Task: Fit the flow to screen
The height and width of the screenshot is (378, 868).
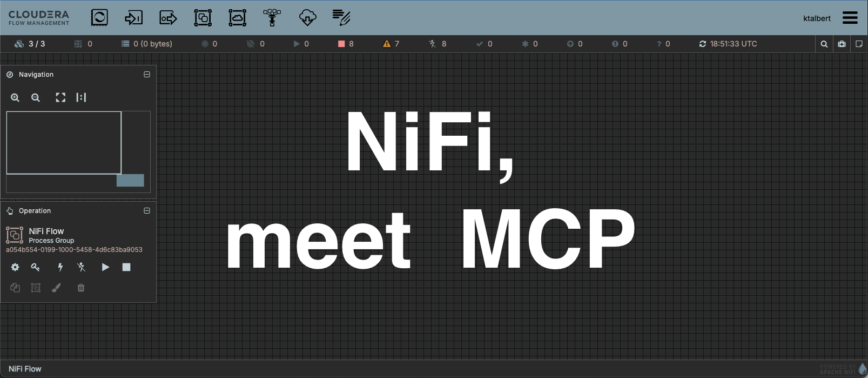Action: pyautogui.click(x=60, y=97)
